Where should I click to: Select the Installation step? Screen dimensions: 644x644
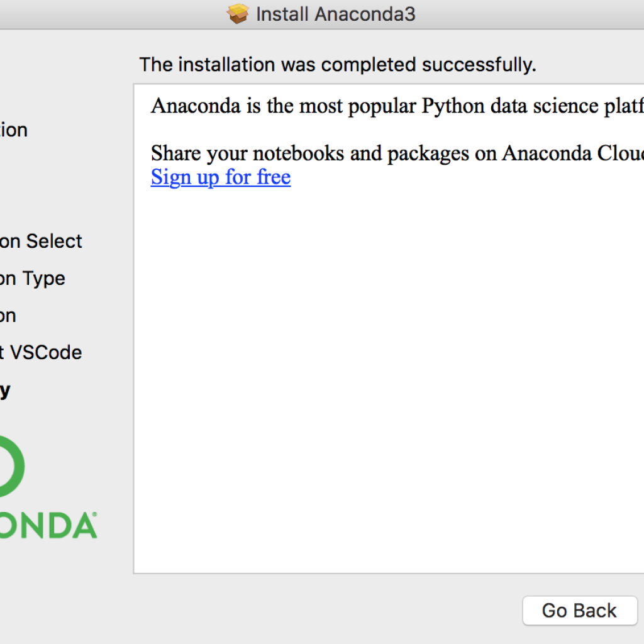click(8, 315)
